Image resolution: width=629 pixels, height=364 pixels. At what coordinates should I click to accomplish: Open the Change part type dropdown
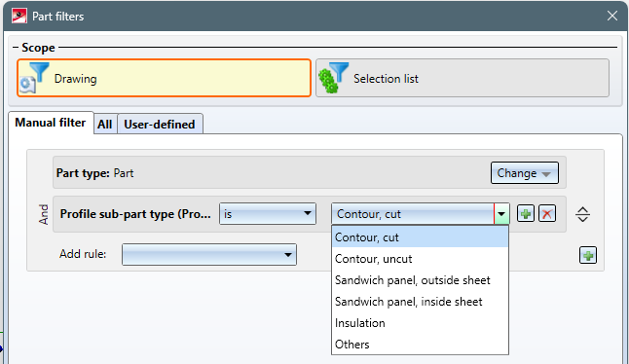(x=524, y=173)
